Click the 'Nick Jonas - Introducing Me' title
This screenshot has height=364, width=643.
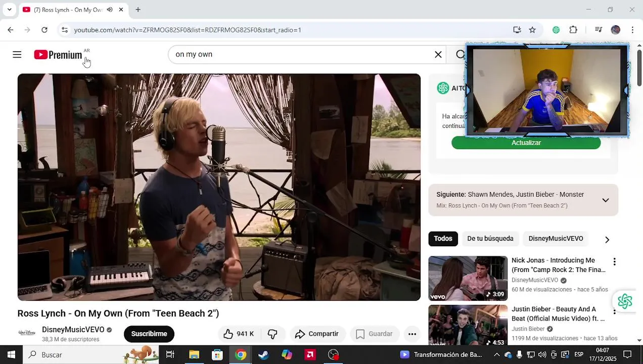click(x=559, y=265)
